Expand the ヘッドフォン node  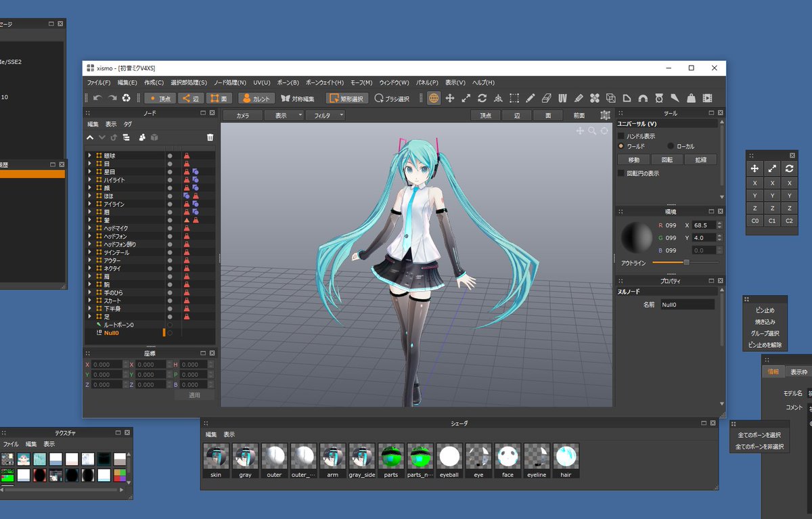(90, 236)
